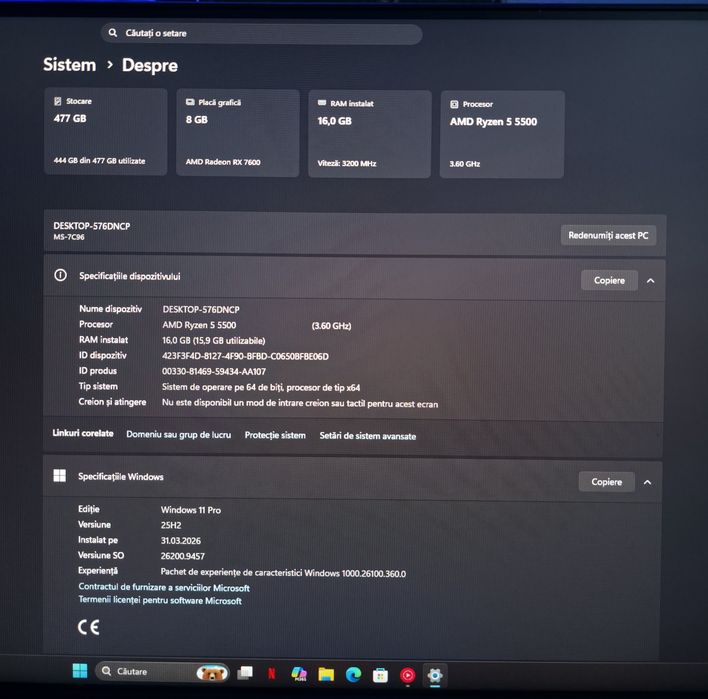Open Termenii licenței pentru software Microsoft
The height and width of the screenshot is (699, 708).
click(x=160, y=600)
